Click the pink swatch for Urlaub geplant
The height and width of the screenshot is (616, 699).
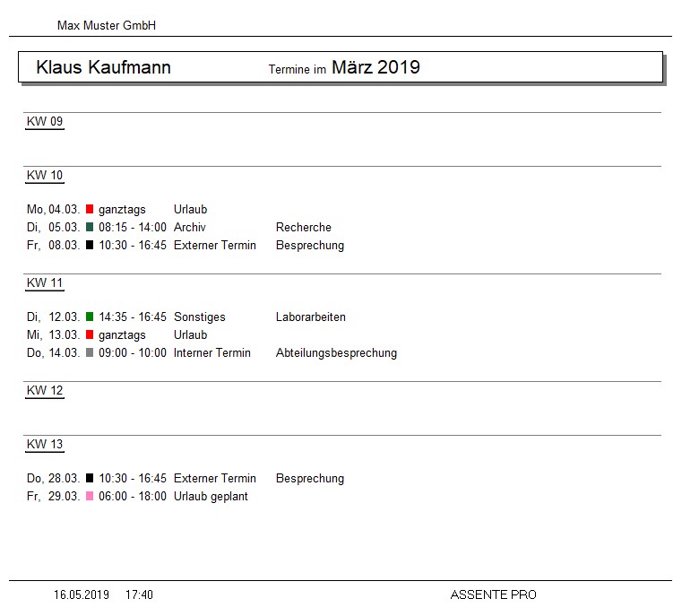(x=90, y=496)
